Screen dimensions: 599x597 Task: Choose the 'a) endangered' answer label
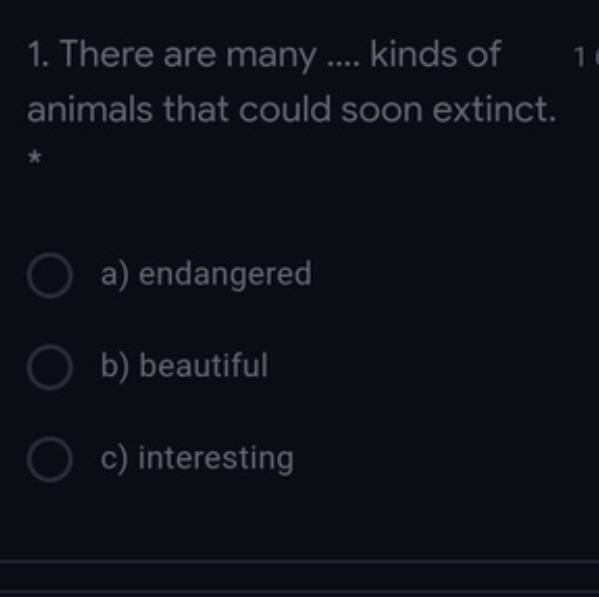(x=206, y=274)
